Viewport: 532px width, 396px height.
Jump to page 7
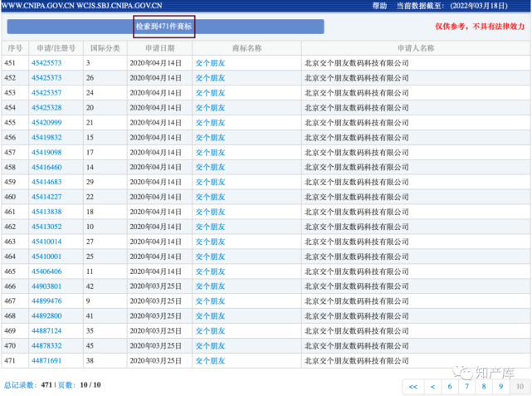click(467, 387)
